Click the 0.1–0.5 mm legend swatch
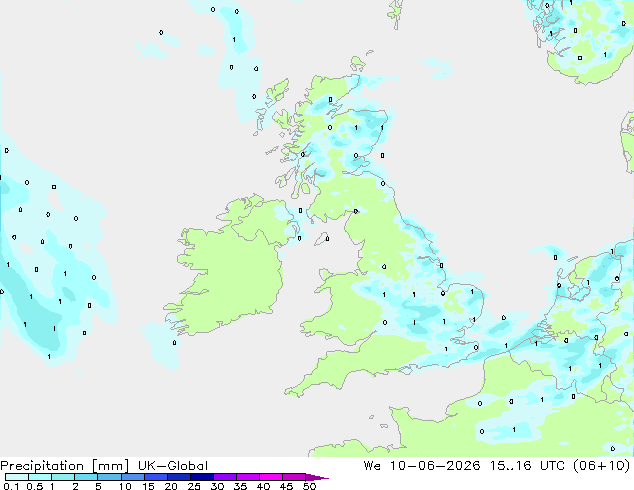 17,477
